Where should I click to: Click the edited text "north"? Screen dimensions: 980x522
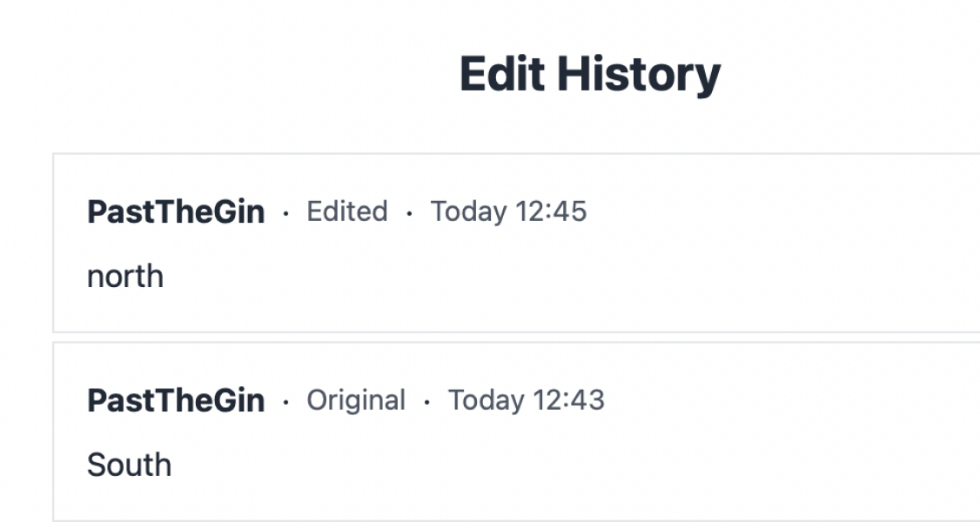tap(125, 277)
